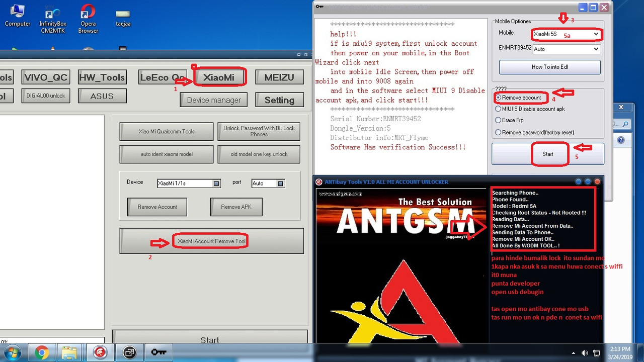Open the Windows Start menu orb

[x=12, y=352]
